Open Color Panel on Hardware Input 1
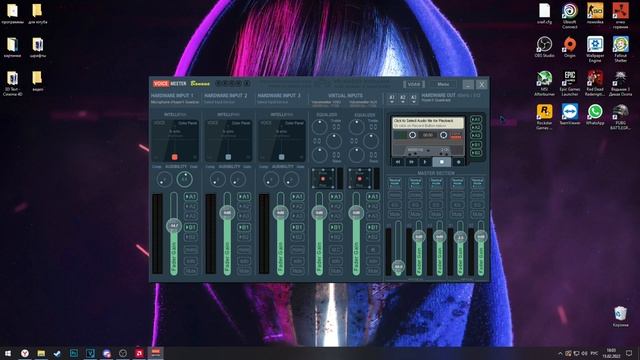 [x=187, y=123]
